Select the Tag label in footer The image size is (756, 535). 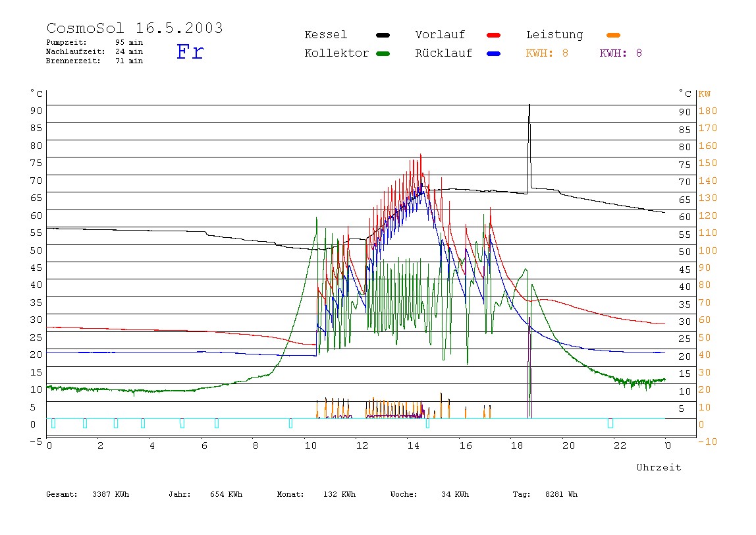(x=521, y=494)
